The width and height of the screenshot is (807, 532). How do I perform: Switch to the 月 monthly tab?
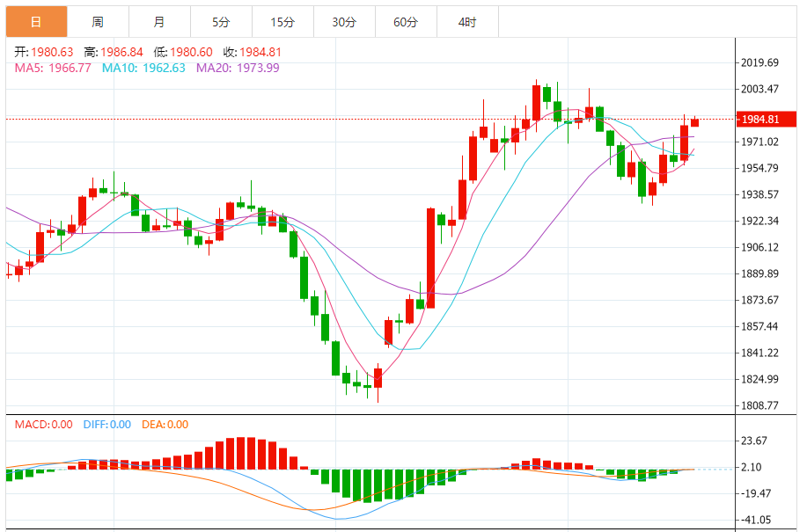(159, 22)
